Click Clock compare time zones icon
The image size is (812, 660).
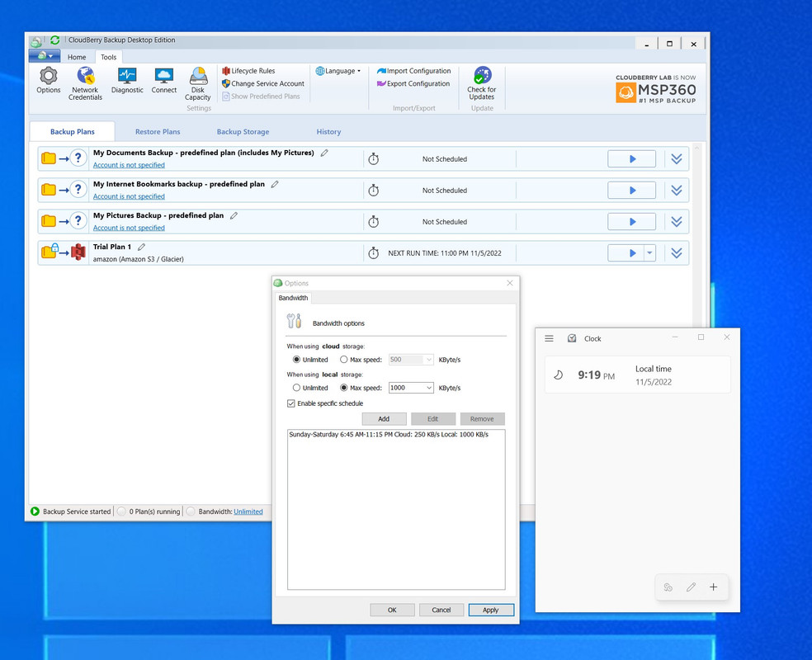tap(668, 587)
